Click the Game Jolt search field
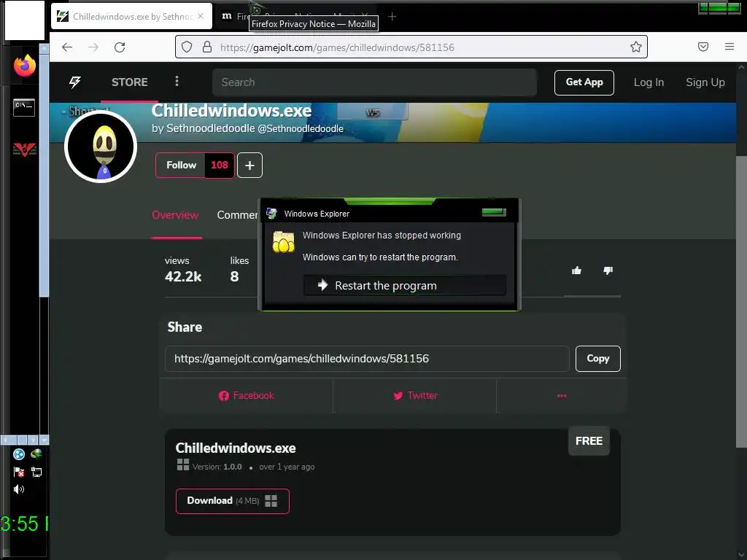The image size is (747, 560). tap(374, 82)
